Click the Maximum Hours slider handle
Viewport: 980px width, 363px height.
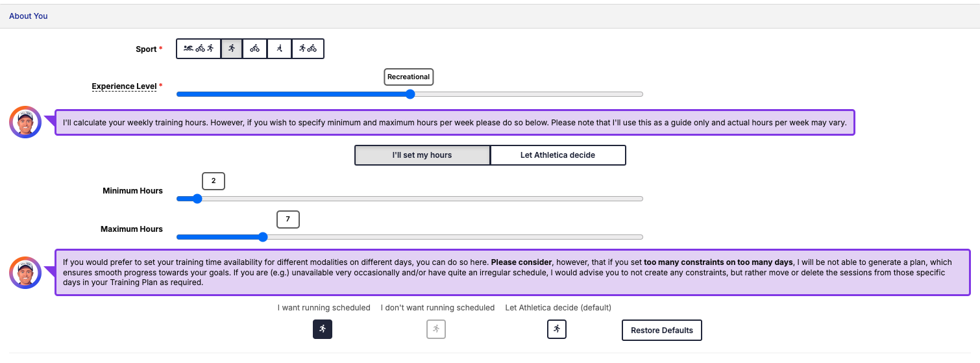(x=263, y=237)
